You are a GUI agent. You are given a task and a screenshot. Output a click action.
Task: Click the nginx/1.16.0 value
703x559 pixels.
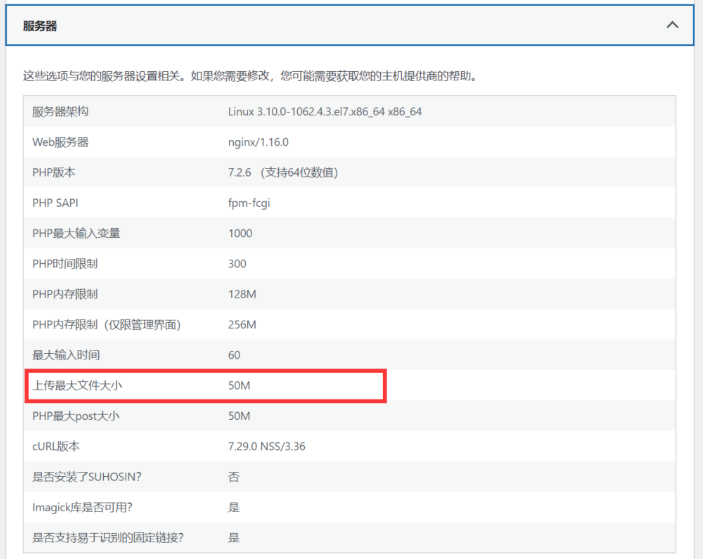coord(258,142)
